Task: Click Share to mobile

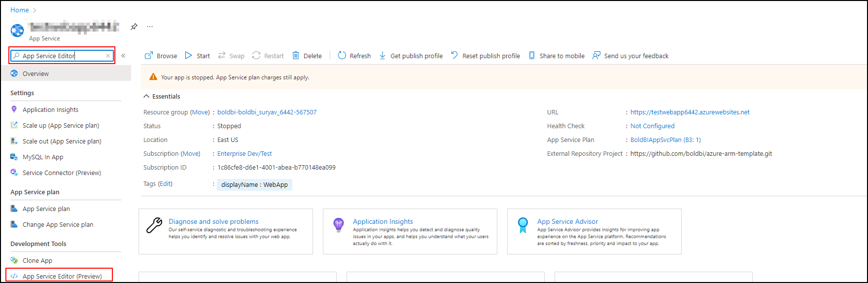Action: (x=556, y=56)
